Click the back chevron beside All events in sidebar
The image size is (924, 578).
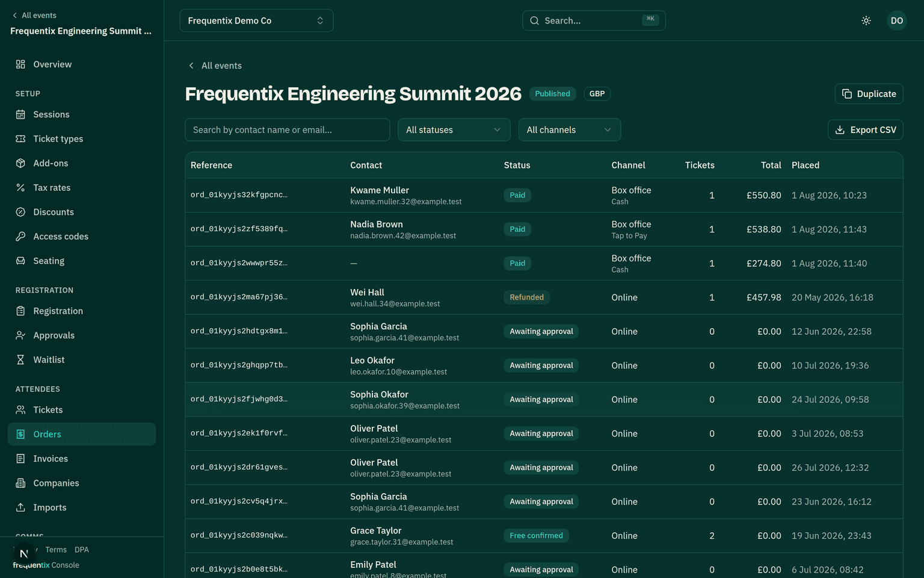point(14,16)
